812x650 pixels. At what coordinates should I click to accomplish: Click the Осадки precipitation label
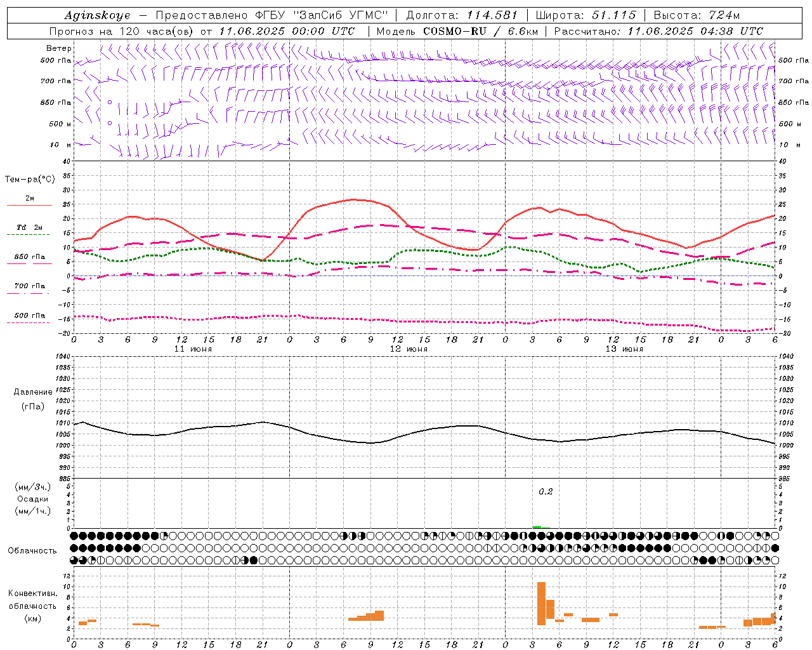32,499
